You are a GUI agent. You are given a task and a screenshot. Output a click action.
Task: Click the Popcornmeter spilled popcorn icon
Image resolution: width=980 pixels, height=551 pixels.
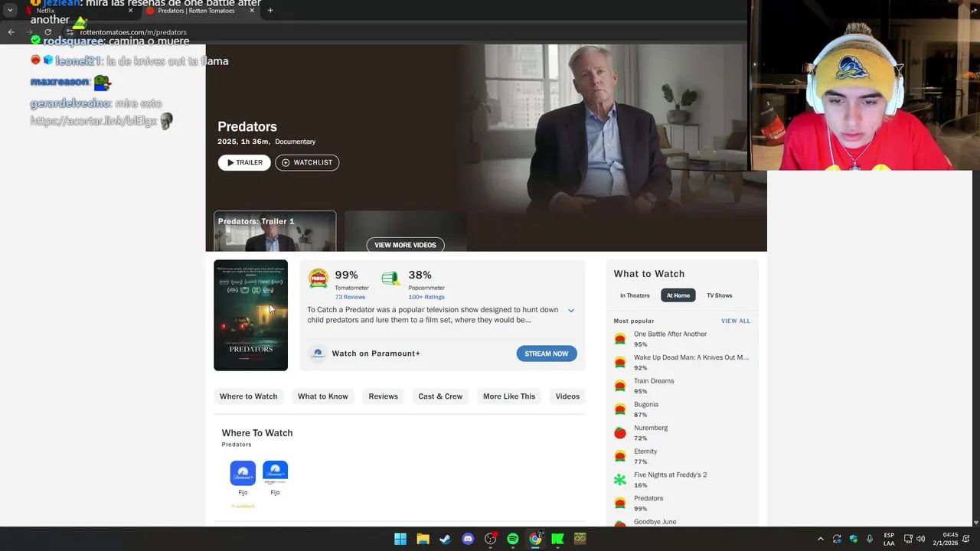pos(390,279)
